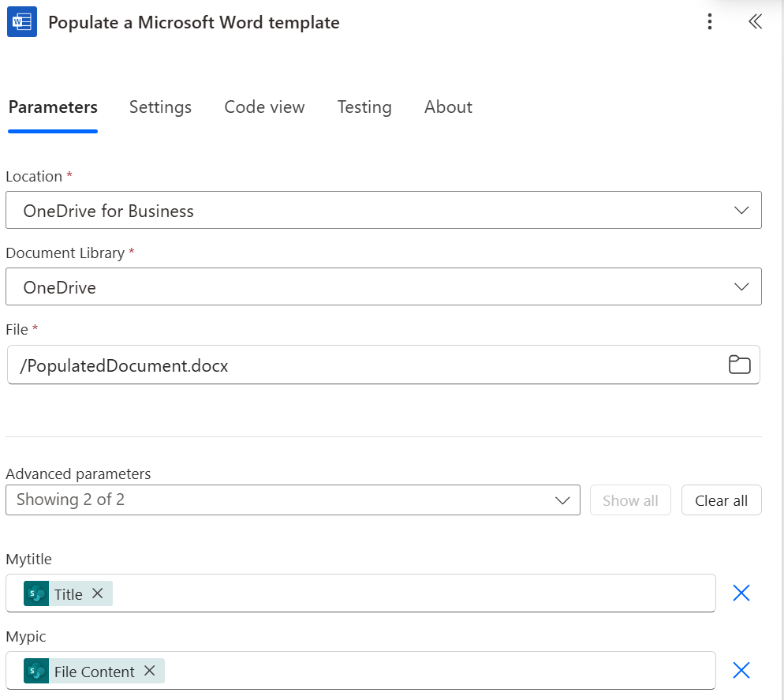
Task: Open the action's more options menu
Action: 709,22
